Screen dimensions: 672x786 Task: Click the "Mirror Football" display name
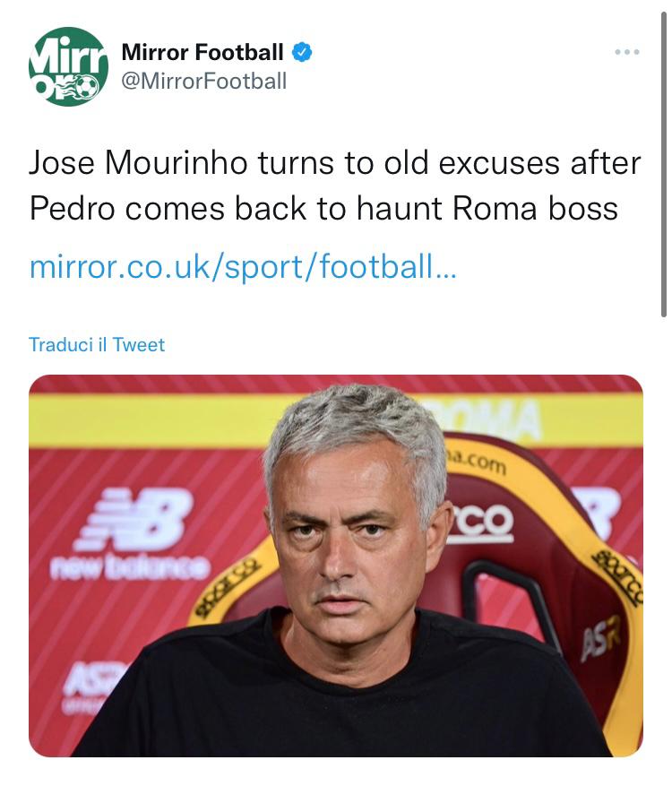tap(202, 53)
